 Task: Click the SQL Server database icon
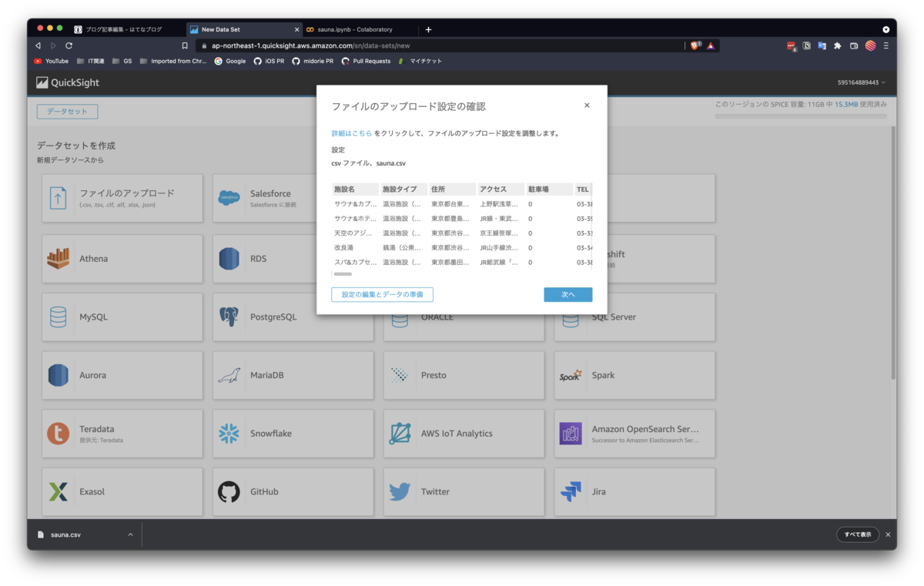tap(571, 320)
